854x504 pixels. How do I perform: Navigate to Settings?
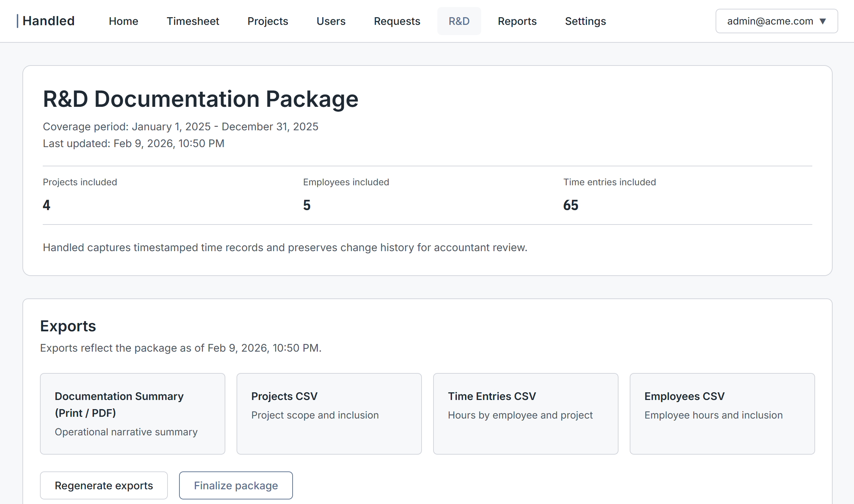pyautogui.click(x=585, y=21)
